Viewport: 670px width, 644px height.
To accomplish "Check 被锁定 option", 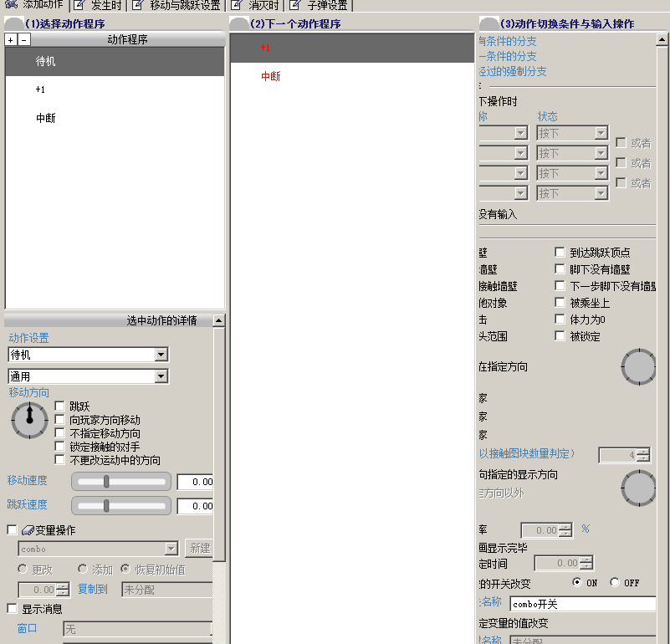I will (560, 335).
